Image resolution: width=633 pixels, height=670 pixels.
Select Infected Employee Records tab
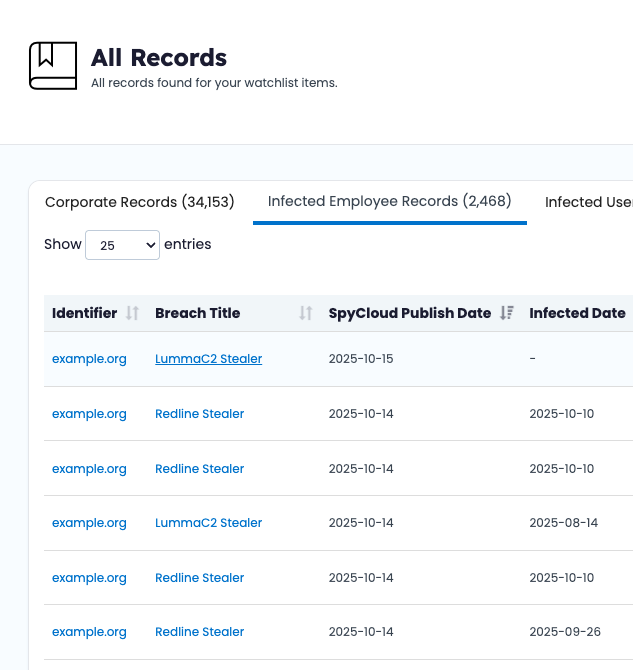(x=389, y=201)
